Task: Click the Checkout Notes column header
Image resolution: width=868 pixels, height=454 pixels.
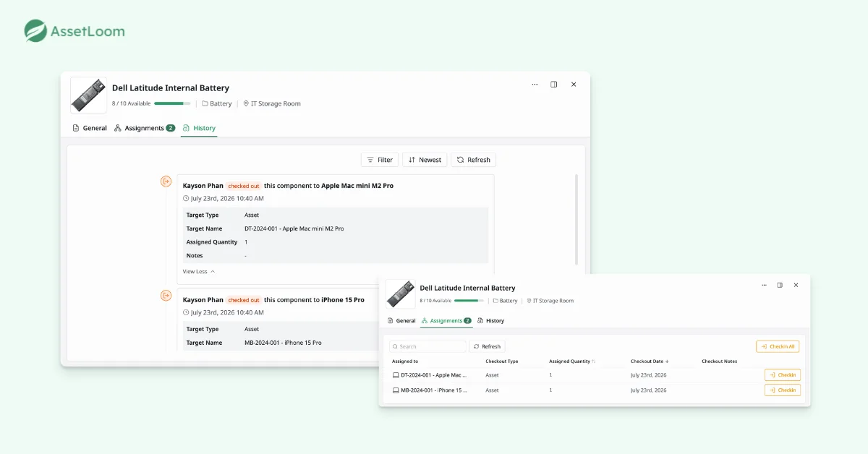Action: [x=719, y=361]
